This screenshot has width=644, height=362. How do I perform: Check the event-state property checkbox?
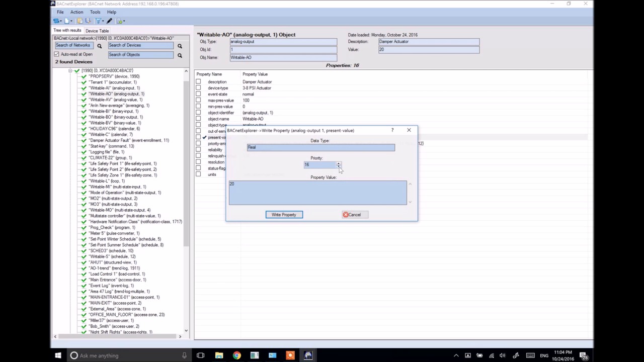[198, 94]
